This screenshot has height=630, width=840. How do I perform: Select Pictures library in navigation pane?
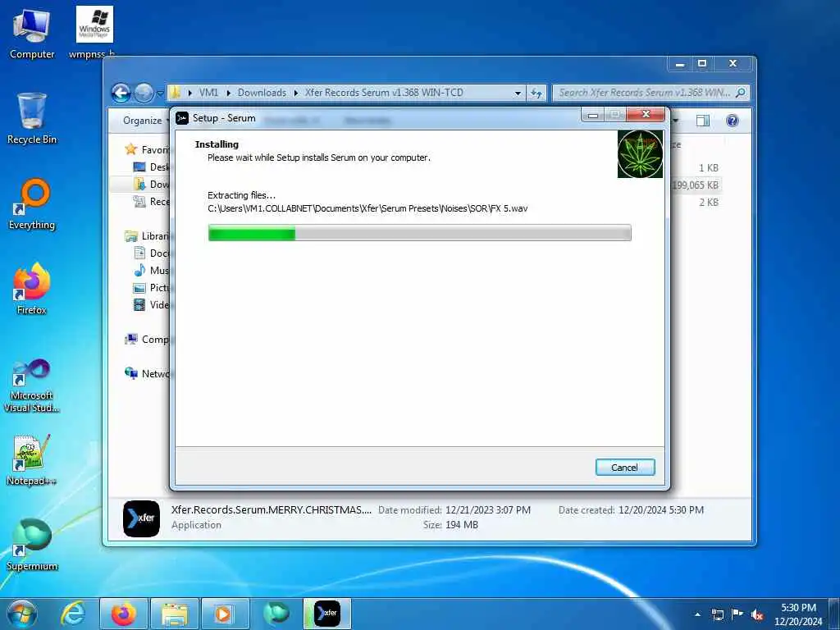151,288
